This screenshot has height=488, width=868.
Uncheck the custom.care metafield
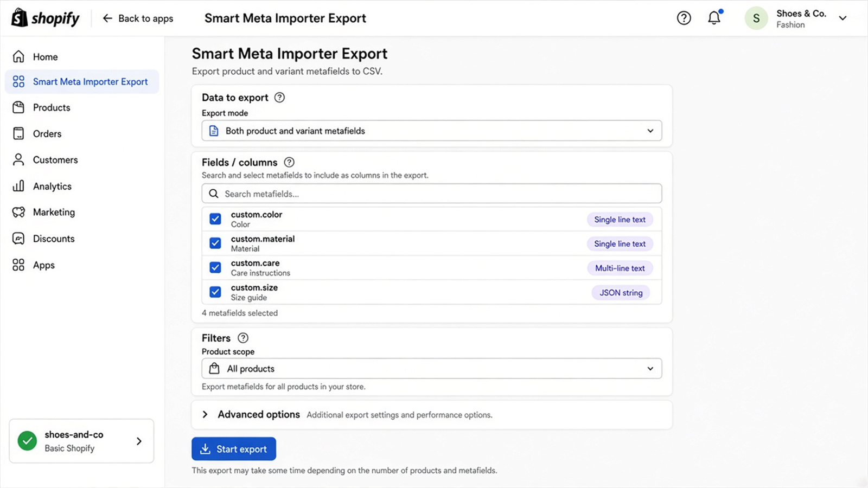215,267
